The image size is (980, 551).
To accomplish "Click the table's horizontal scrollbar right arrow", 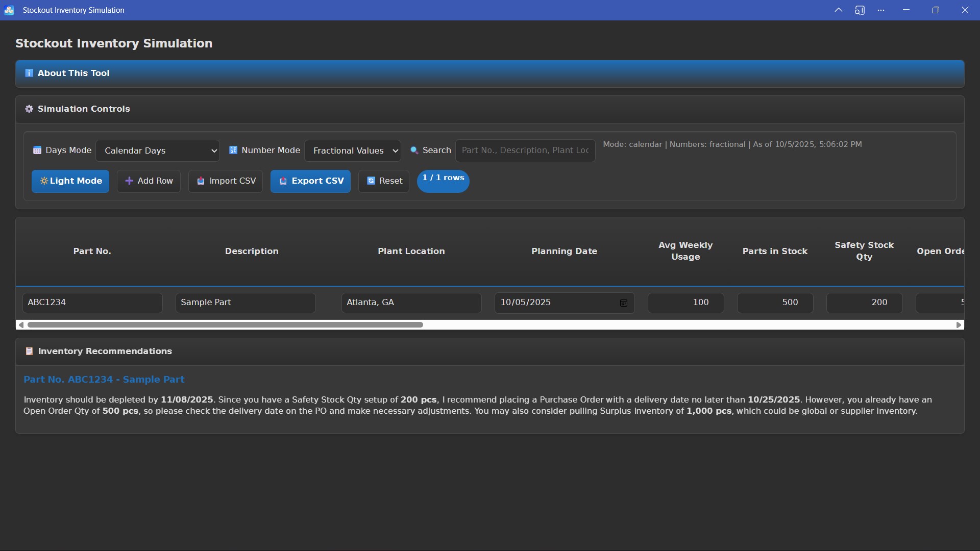I will (959, 325).
